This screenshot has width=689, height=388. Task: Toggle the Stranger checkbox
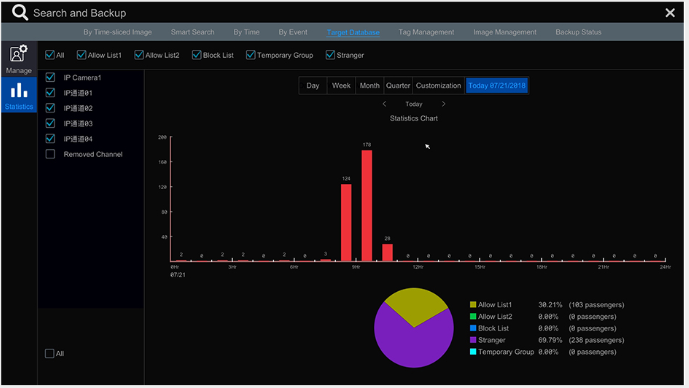coord(330,55)
